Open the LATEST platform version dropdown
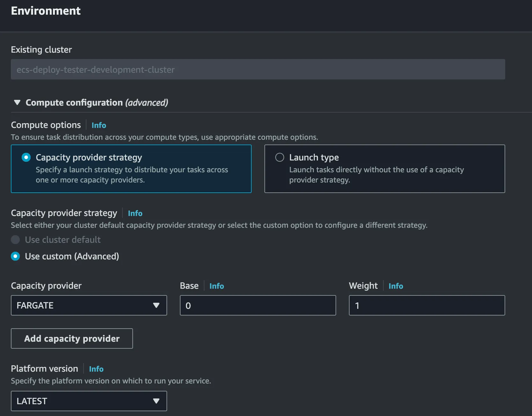The width and height of the screenshot is (532, 416). [83, 401]
